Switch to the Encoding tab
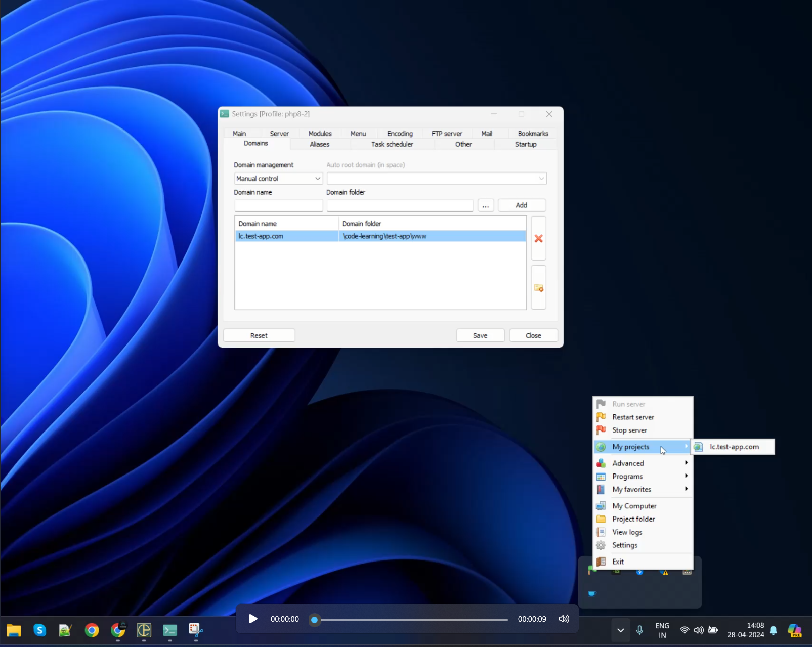812x647 pixels. click(400, 134)
